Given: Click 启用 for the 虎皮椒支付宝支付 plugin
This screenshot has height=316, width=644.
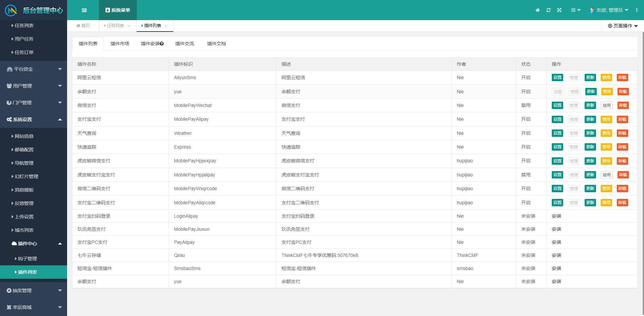Looking at the screenshot, I should [x=606, y=175].
